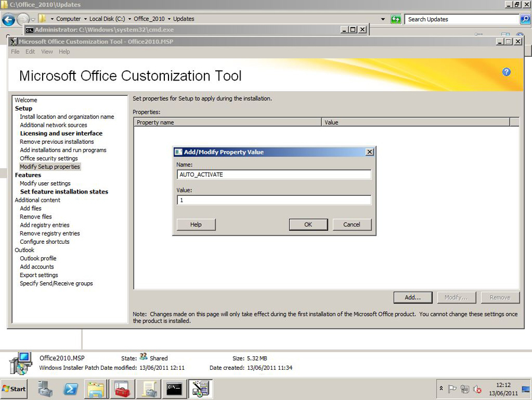Close the Add/Modify Property Value dialog

point(370,152)
